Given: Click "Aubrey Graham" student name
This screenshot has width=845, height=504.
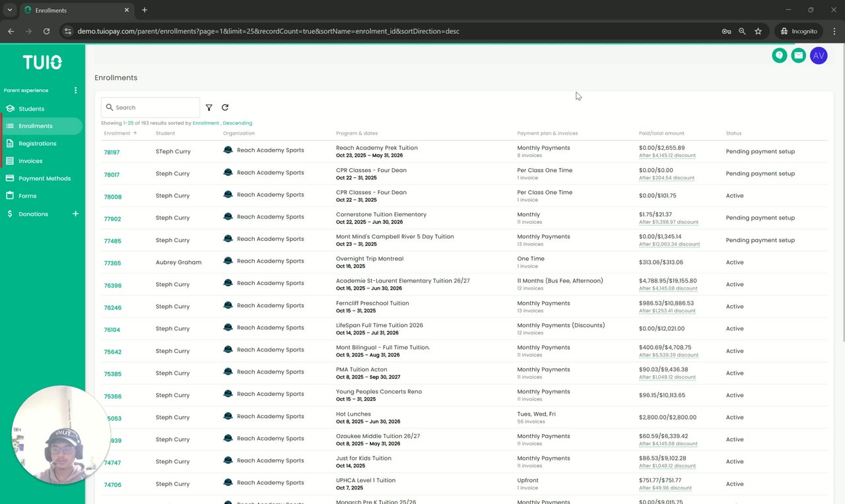Looking at the screenshot, I should [x=178, y=263].
